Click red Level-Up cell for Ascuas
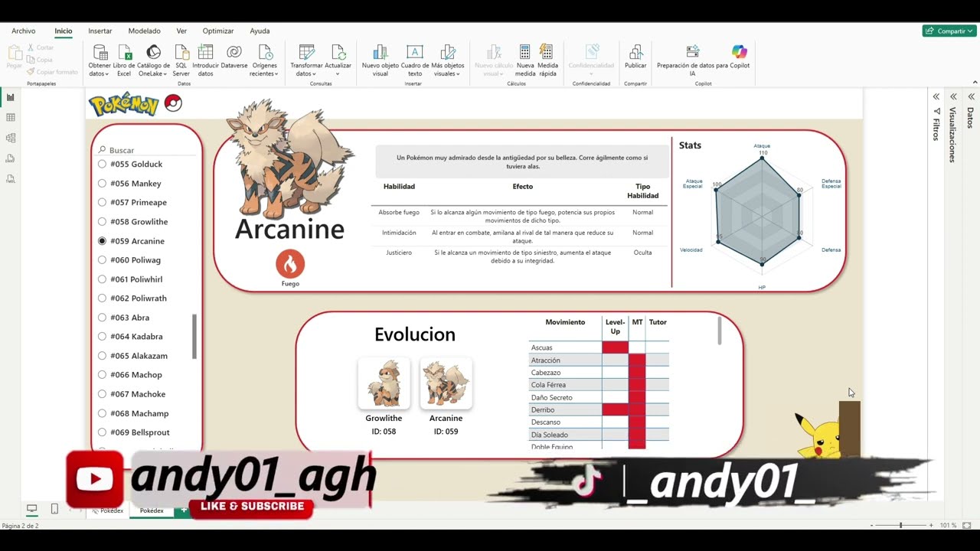This screenshot has height=551, width=980. pos(616,347)
